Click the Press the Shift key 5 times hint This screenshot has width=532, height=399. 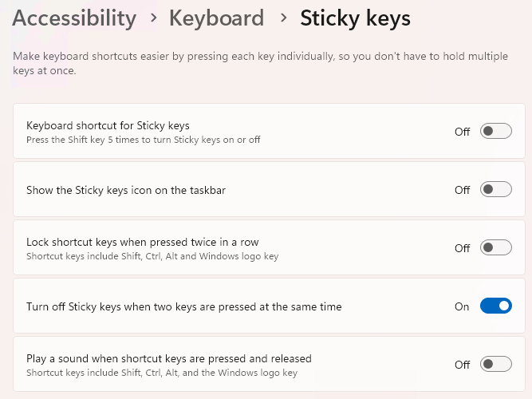(143, 140)
